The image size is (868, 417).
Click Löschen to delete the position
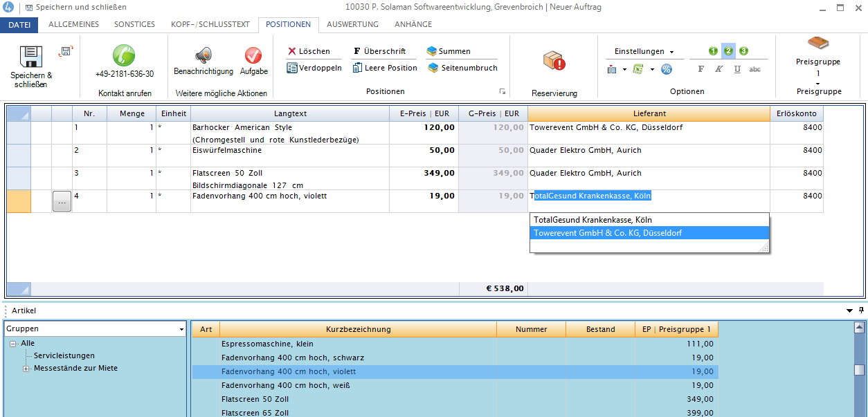(x=309, y=51)
